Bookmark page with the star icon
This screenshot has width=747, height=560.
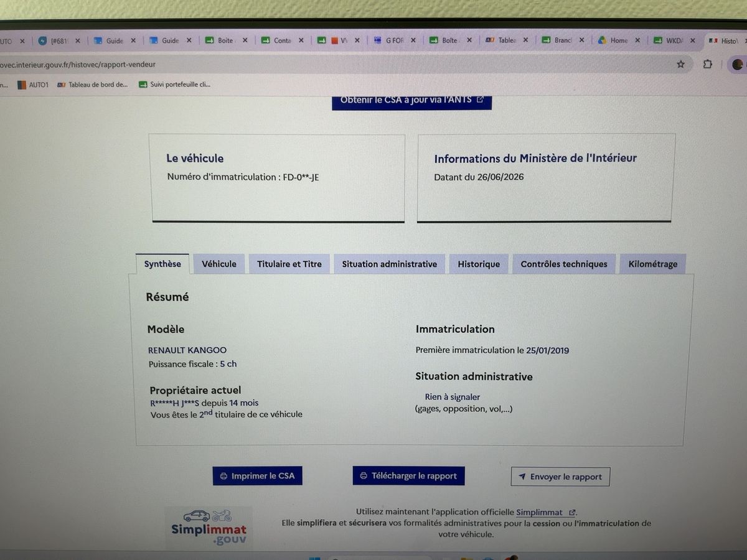point(680,64)
